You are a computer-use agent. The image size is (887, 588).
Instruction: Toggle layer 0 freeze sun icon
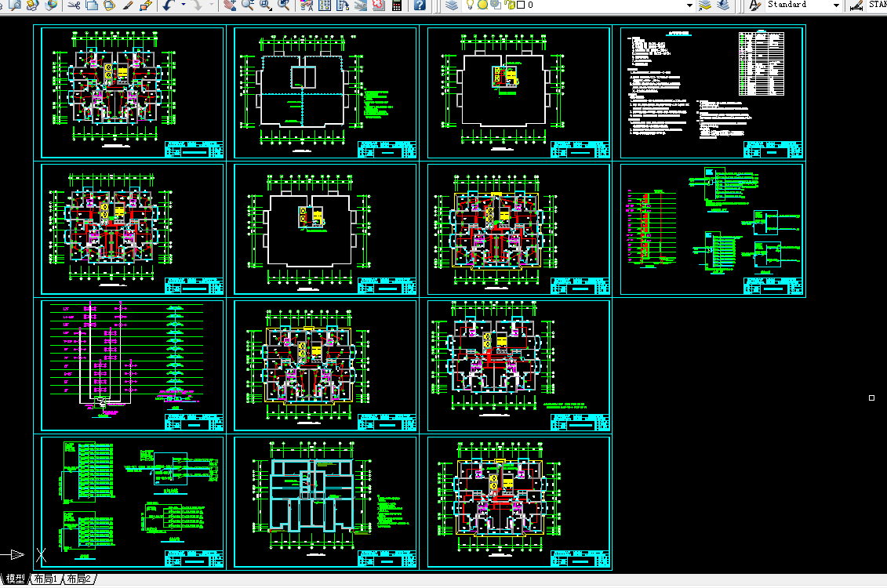482,5
